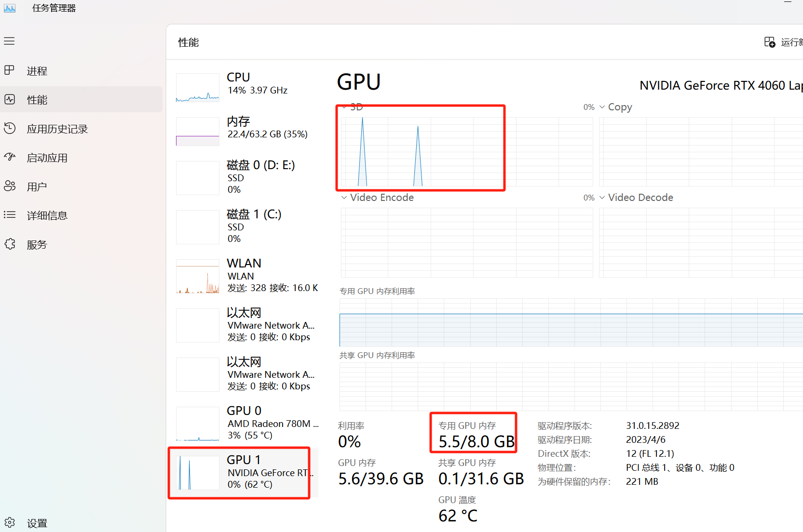Click the Users (用户) people icon
803x532 pixels.
point(9,186)
